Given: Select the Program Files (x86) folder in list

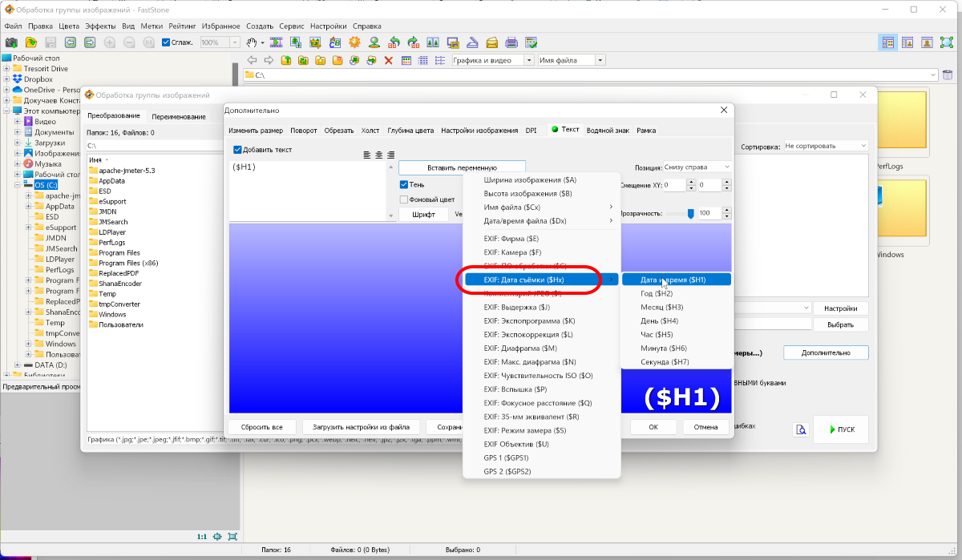Looking at the screenshot, I should (129, 263).
